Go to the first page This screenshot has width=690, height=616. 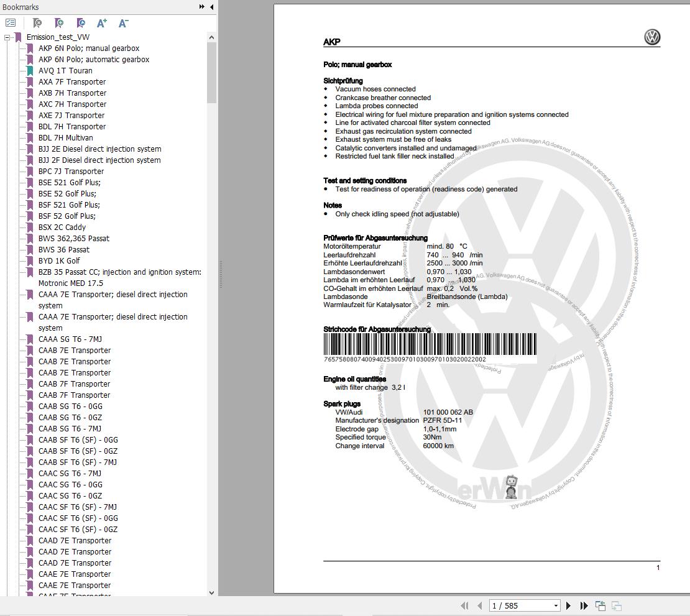click(465, 606)
